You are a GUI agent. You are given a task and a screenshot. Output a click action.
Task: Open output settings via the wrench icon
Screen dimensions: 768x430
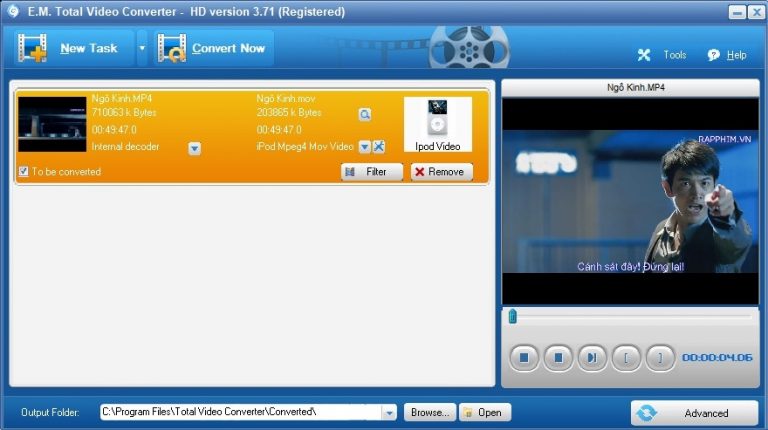pyautogui.click(x=379, y=147)
